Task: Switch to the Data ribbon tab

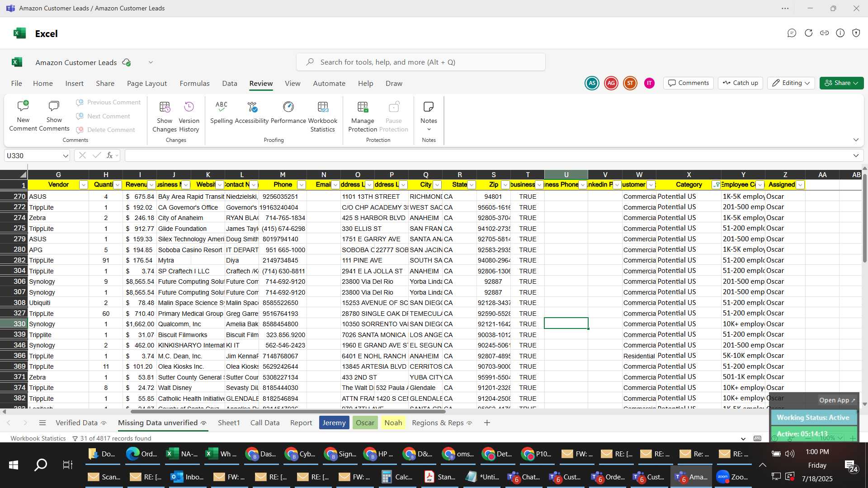Action: click(230, 83)
